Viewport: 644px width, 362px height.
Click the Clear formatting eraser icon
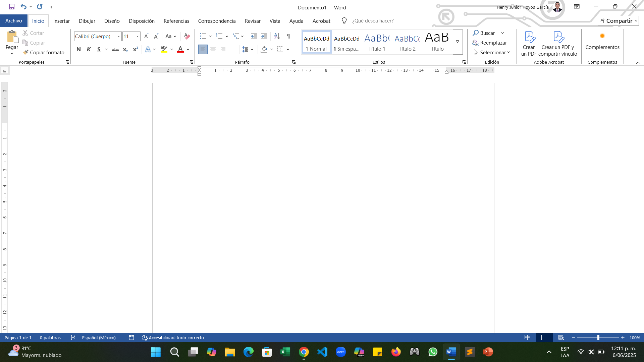click(x=187, y=36)
